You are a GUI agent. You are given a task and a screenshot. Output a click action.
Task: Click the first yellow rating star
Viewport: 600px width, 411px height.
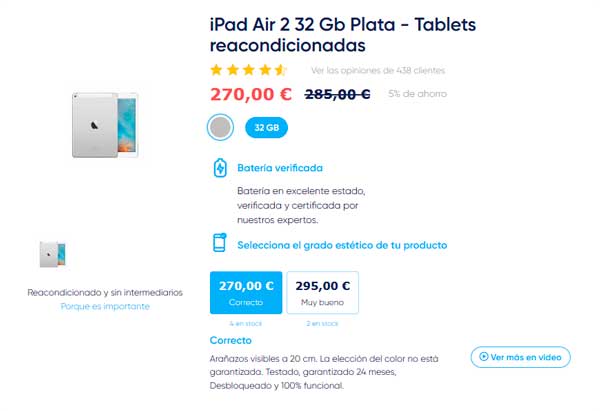point(216,70)
